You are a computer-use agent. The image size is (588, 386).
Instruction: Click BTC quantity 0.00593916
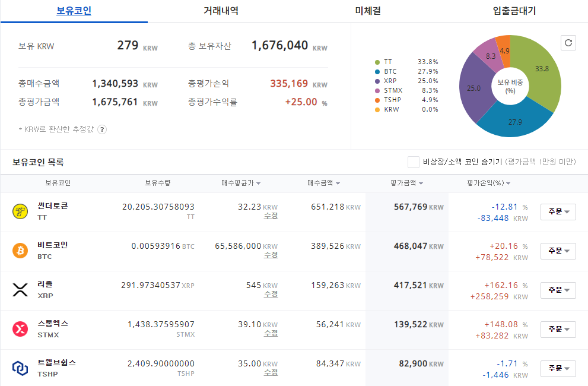pos(156,246)
